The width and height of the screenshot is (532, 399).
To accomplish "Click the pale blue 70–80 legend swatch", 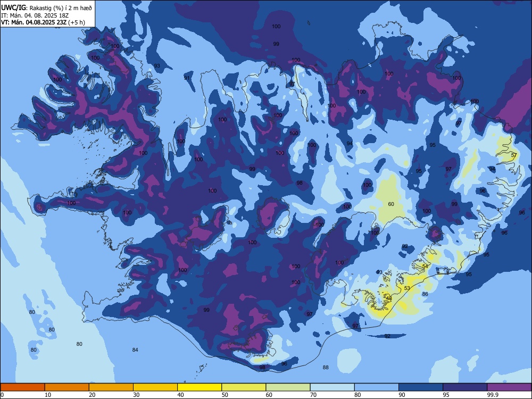I will pyautogui.click(x=332, y=387).
